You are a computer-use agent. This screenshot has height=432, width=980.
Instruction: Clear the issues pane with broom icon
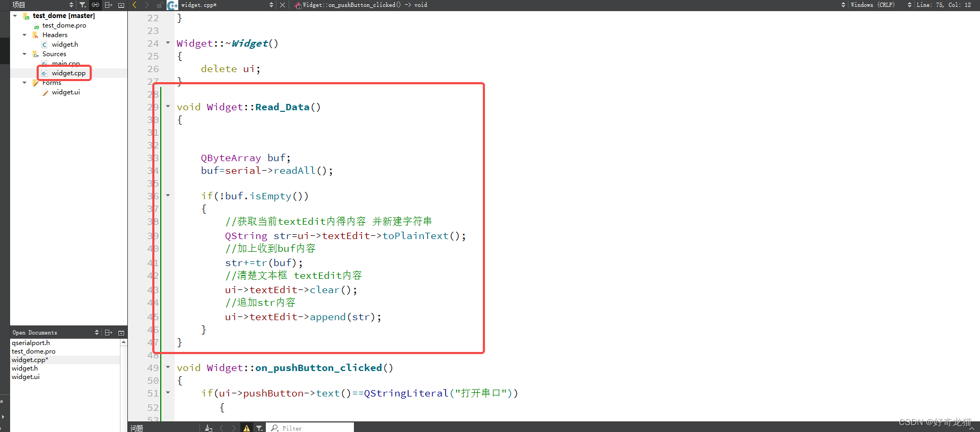pos(209,428)
